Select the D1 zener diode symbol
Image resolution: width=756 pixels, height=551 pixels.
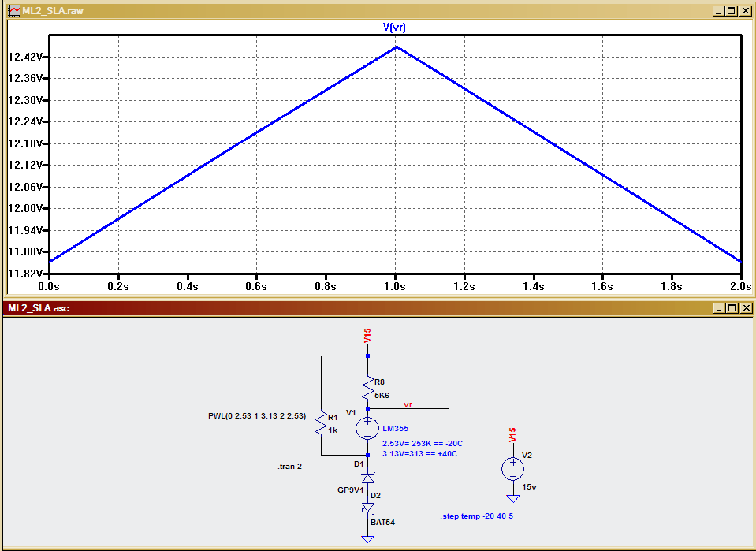368,478
